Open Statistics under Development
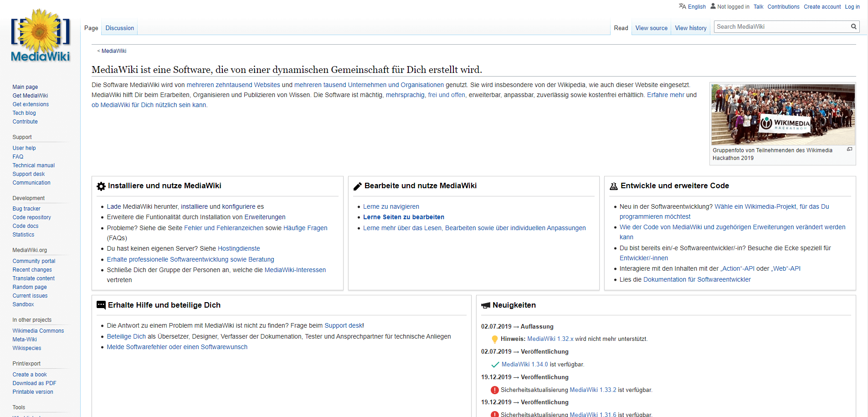The image size is (868, 417). point(23,235)
